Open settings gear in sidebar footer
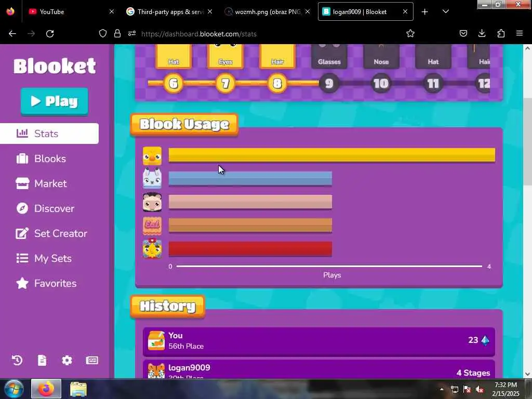Screen dimensions: 532x399 pyautogui.click(x=67, y=360)
